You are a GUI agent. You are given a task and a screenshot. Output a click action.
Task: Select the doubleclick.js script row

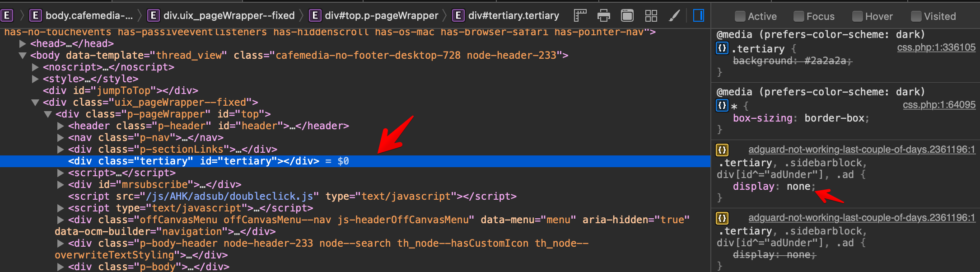[x=292, y=197]
